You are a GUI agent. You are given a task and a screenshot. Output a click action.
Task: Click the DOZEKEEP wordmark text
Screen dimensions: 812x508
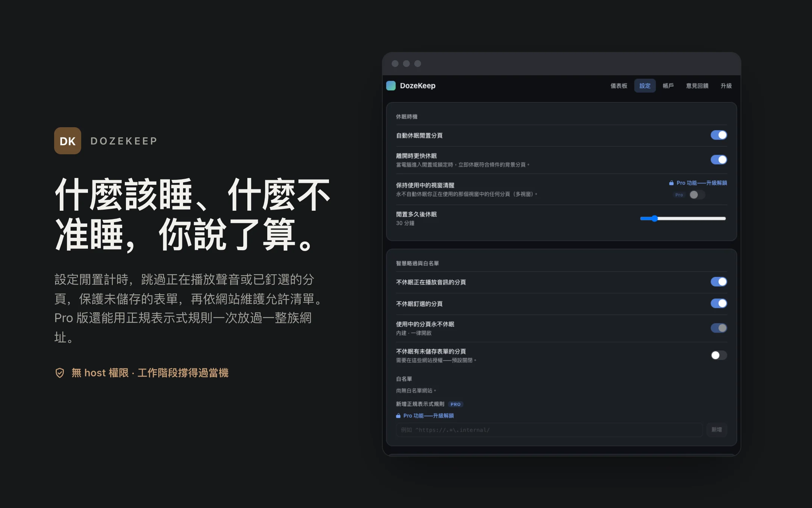coord(124,141)
